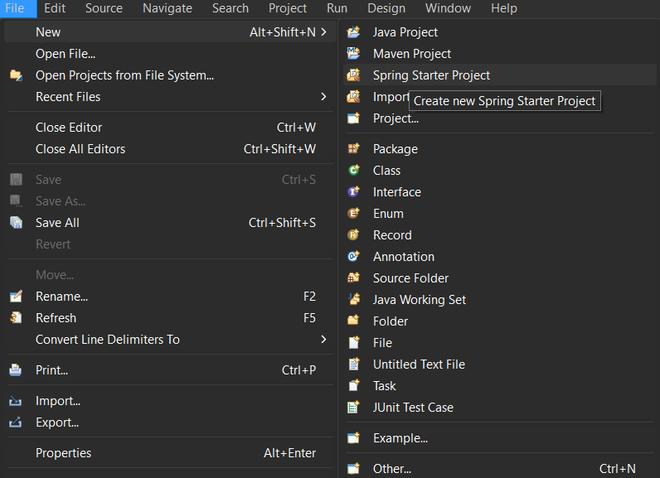Click the Interface icon

coord(353,192)
